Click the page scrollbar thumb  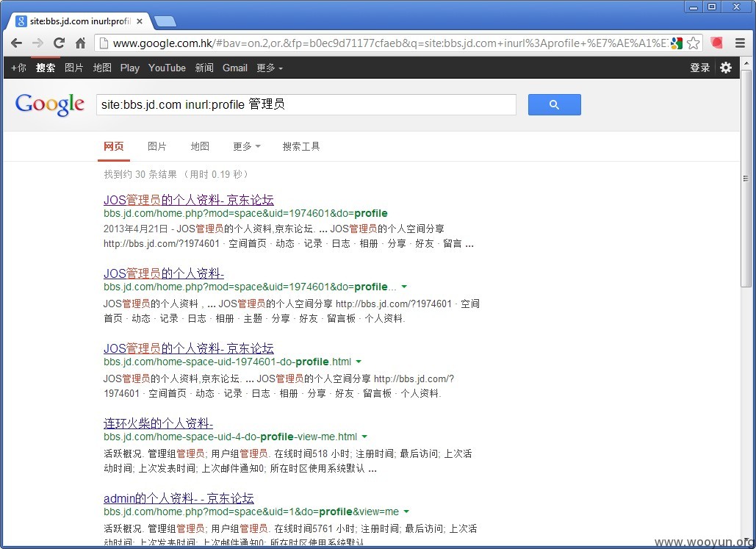pos(746,179)
